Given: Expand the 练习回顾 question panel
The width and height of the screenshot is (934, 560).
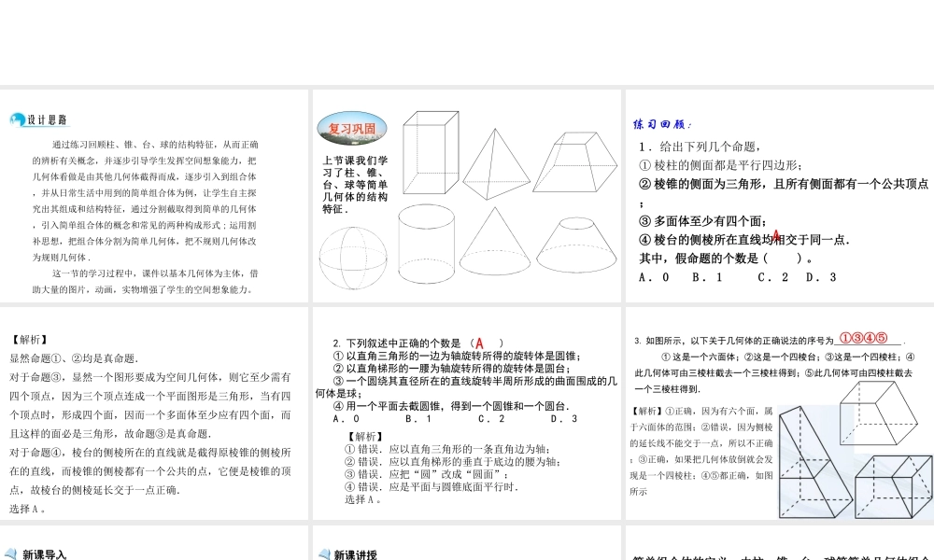Looking at the screenshot, I should pos(663,123).
